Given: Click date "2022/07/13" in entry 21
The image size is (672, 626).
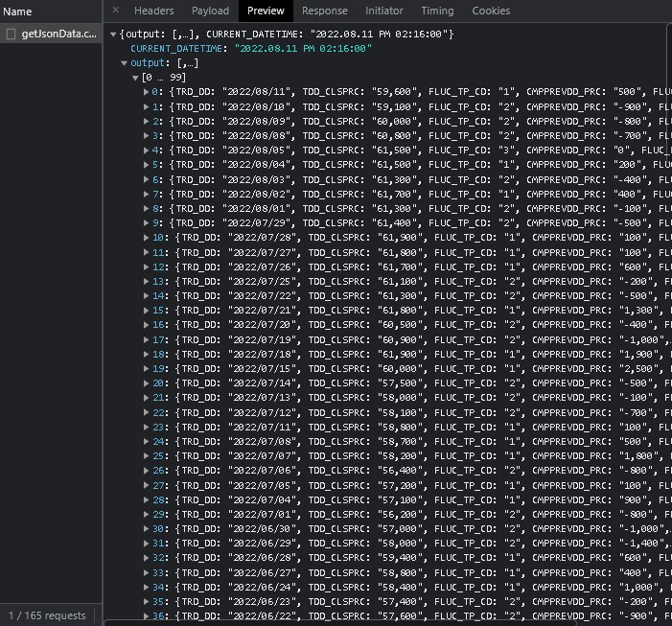Looking at the screenshot, I should point(262,398).
